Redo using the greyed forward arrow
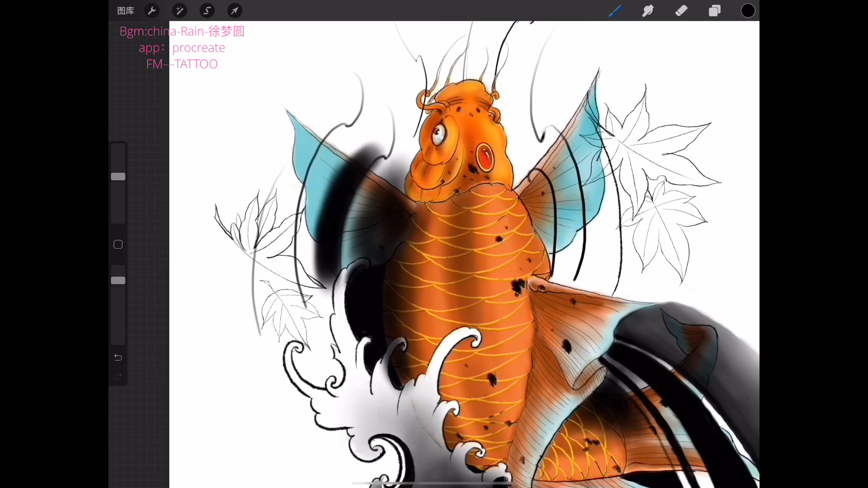Image resolution: width=868 pixels, height=488 pixels. 118,376
